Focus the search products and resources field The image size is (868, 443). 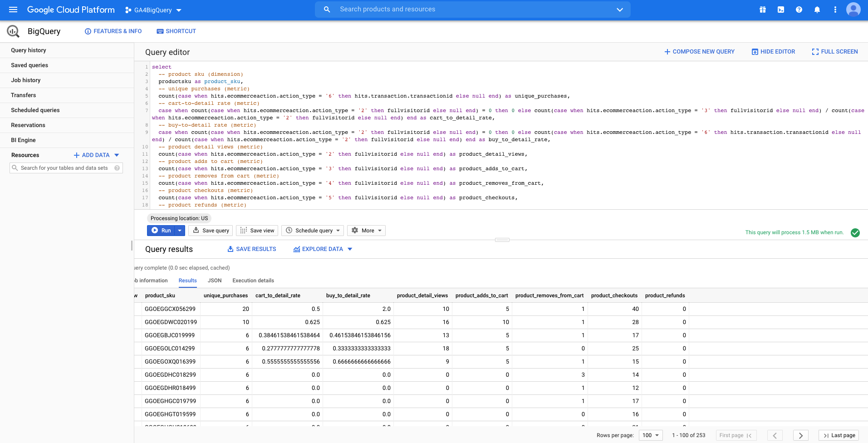pyautogui.click(x=473, y=10)
